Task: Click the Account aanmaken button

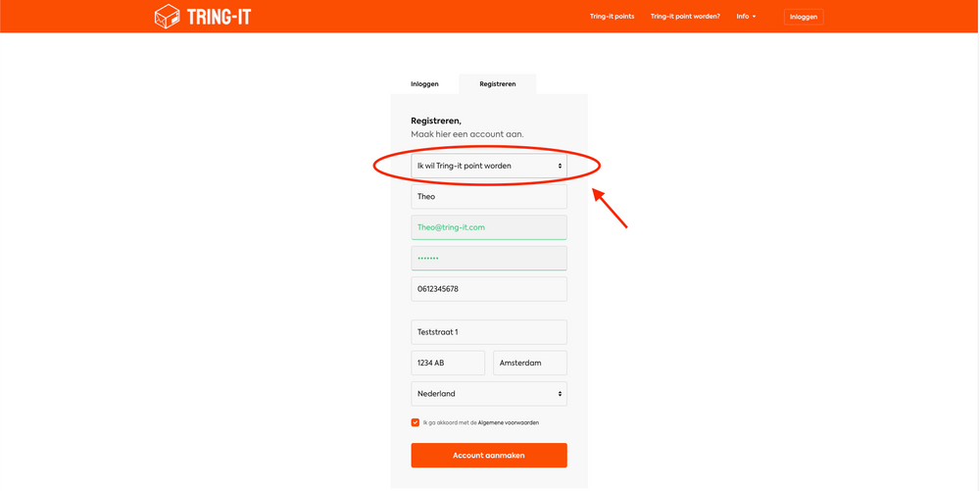Action: tap(489, 456)
